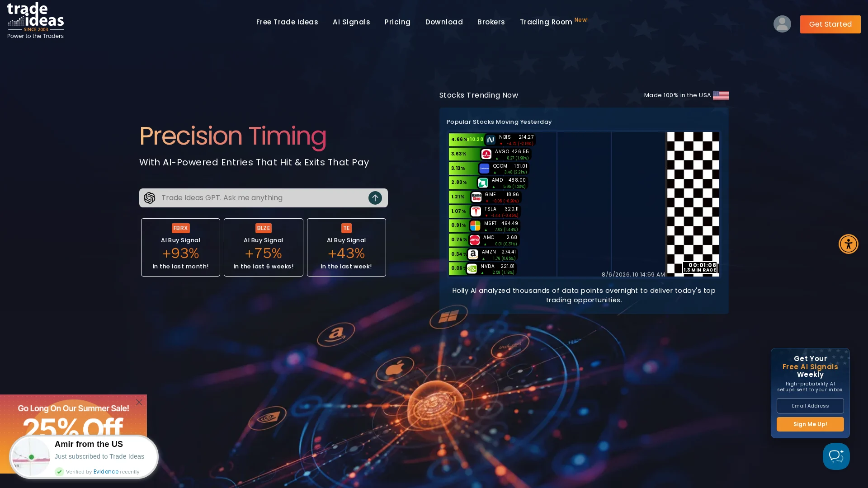Click the AMC stock logo
Viewport: 868px width, 488px height.
coord(475,240)
